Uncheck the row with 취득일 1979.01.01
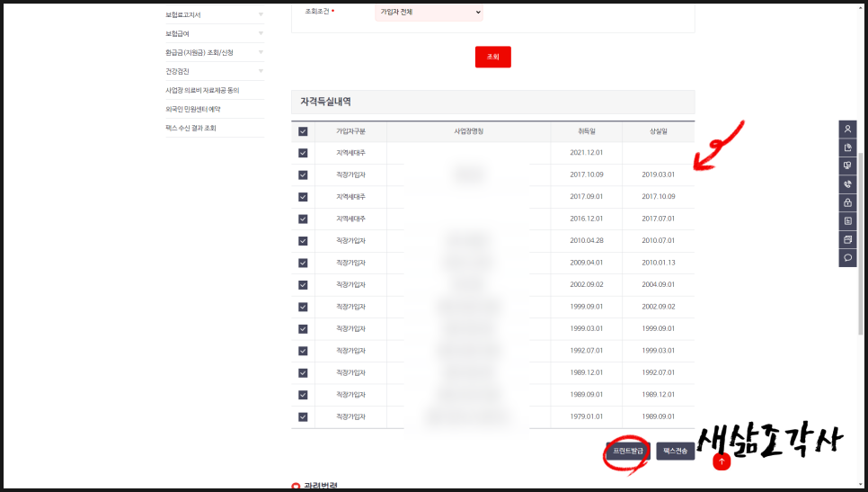The height and width of the screenshot is (492, 868). pyautogui.click(x=303, y=416)
